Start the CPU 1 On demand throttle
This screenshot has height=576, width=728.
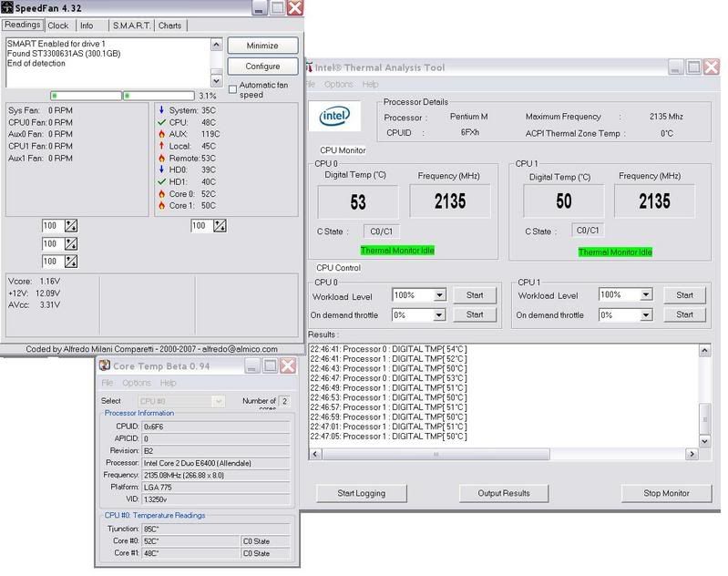[684, 314]
